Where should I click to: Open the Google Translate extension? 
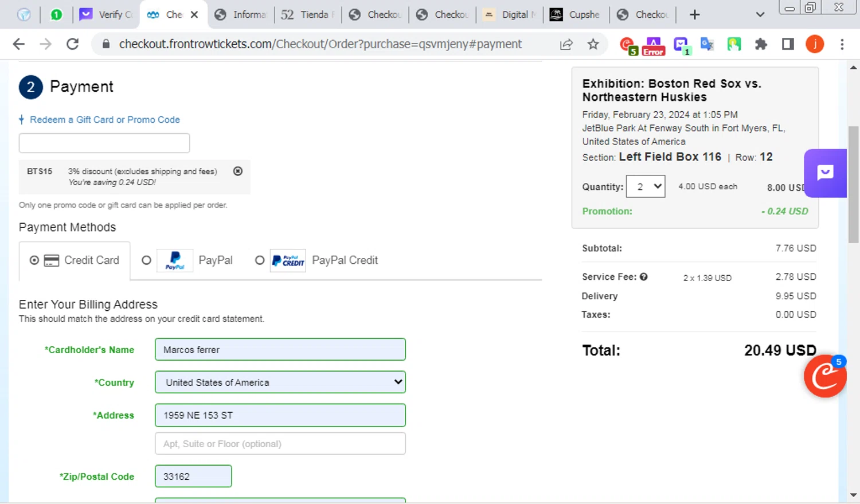tap(707, 44)
